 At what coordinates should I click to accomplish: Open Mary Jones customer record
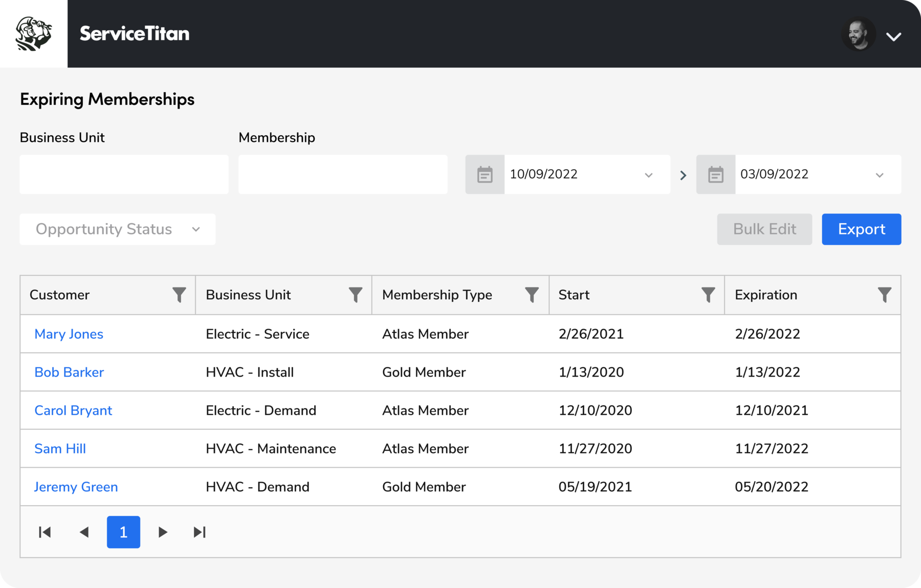69,334
